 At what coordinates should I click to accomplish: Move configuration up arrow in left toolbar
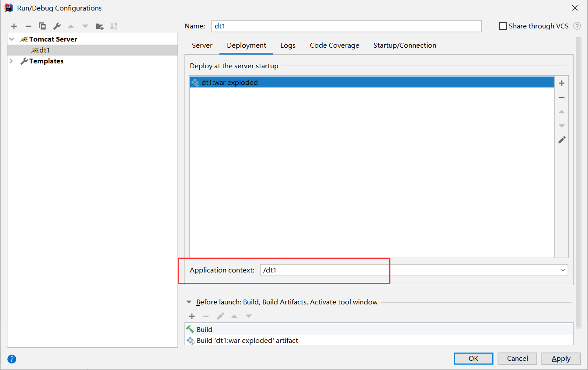[71, 26]
